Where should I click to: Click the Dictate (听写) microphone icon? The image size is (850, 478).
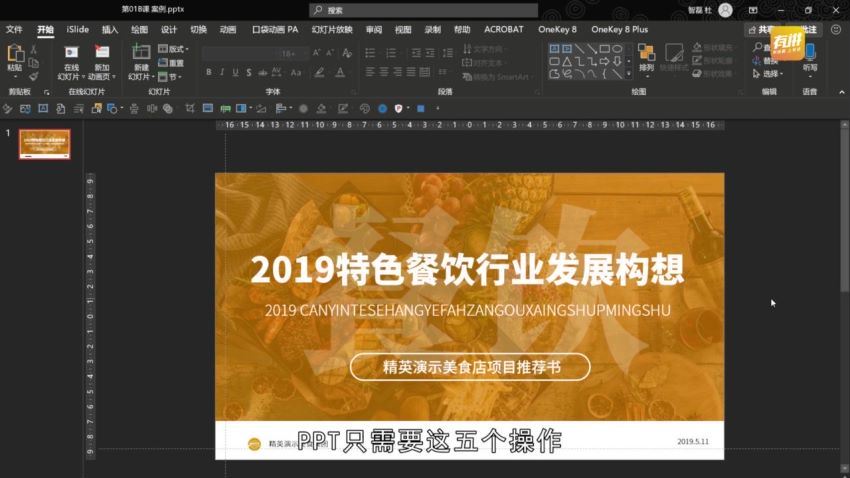809,57
